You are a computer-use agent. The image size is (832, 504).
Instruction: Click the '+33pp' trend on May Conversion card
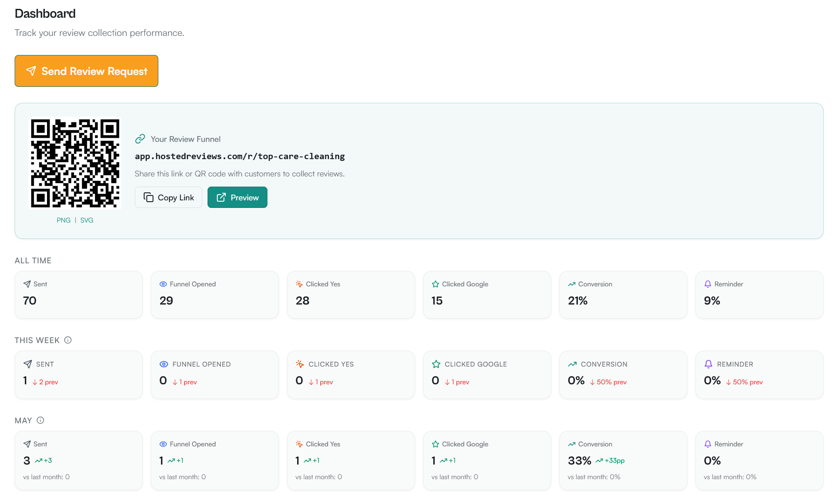click(x=610, y=461)
